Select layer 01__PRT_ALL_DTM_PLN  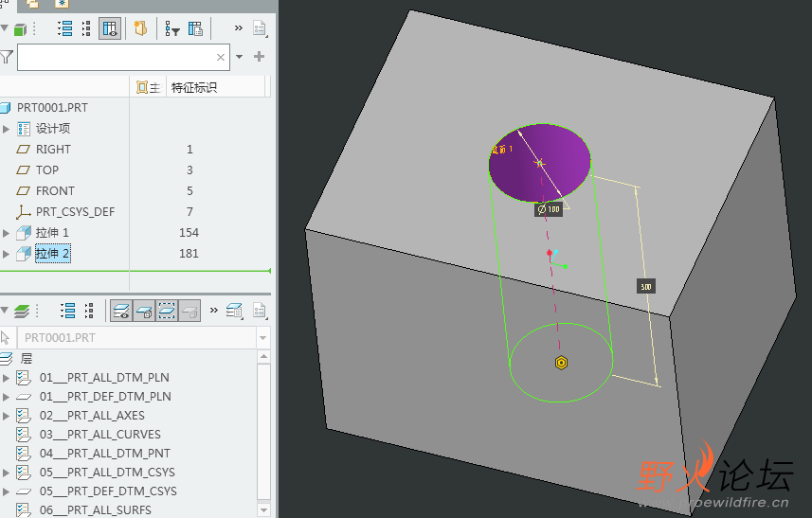pos(104,378)
